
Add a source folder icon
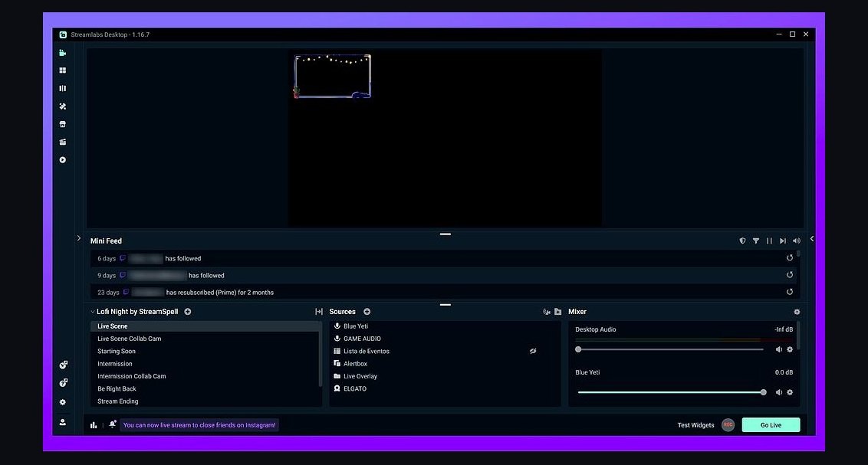[558, 312]
